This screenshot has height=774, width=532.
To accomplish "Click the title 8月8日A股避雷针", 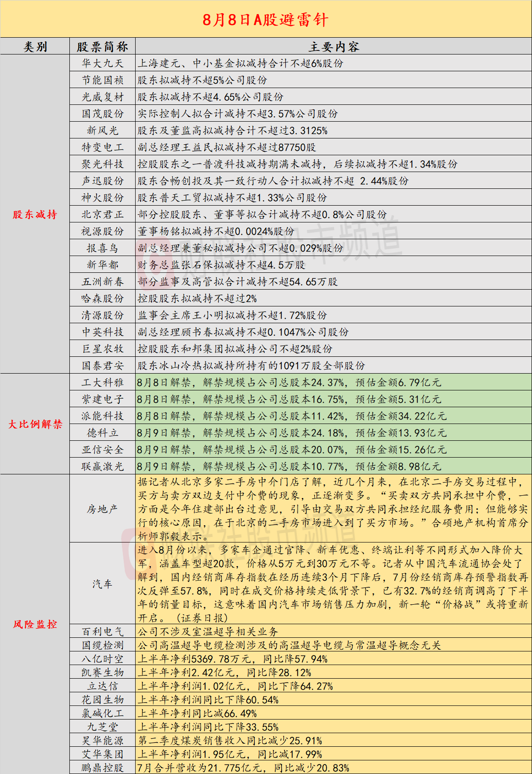I will (x=265, y=20).
